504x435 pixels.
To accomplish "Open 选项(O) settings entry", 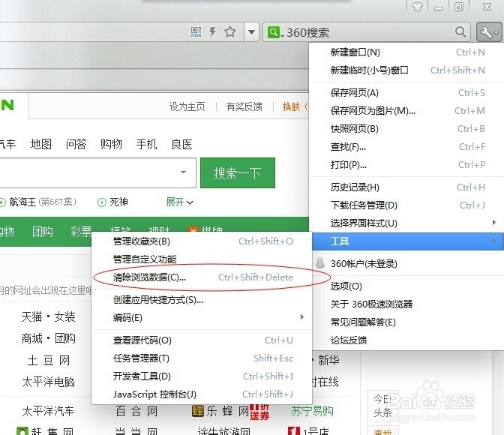I will pyautogui.click(x=407, y=286).
